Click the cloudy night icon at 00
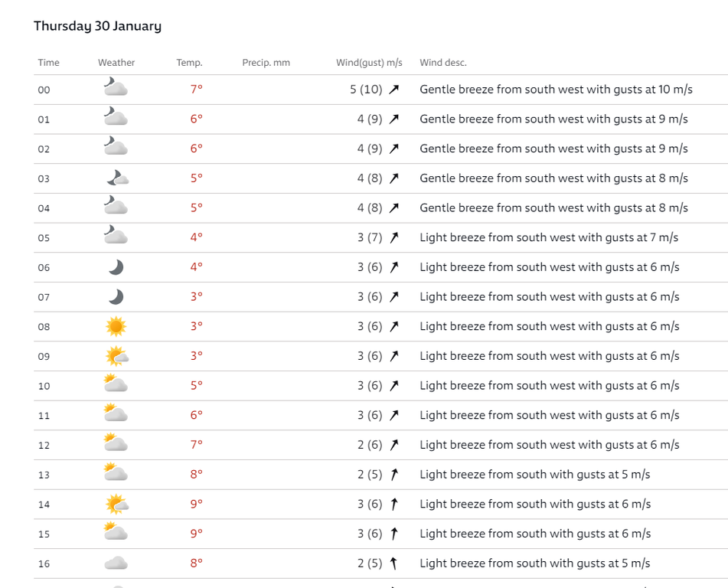Screen dimensions: 728x588 pos(116,89)
